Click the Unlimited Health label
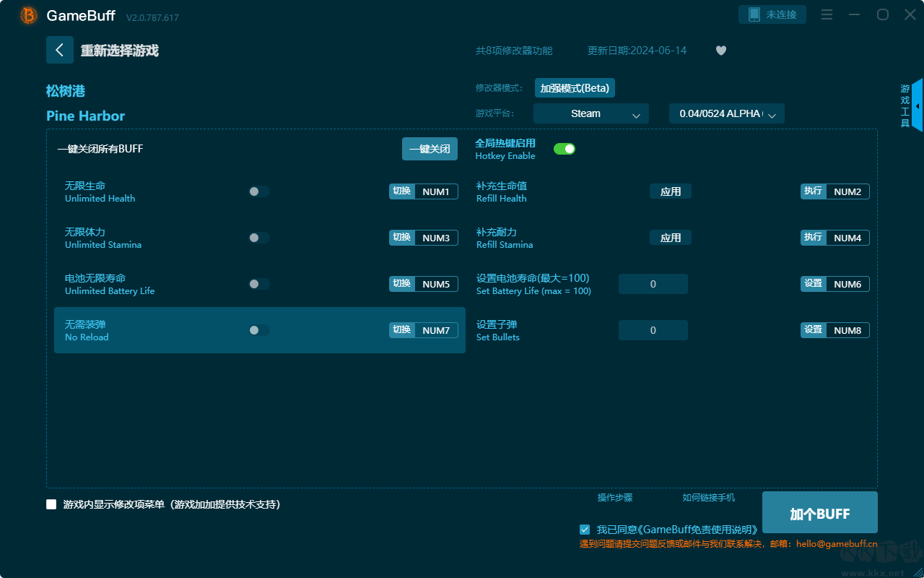 [100, 199]
